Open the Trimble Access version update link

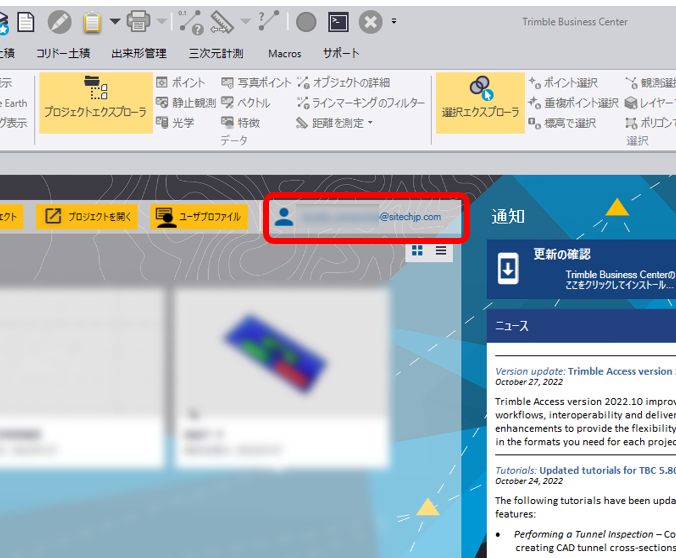(585, 371)
